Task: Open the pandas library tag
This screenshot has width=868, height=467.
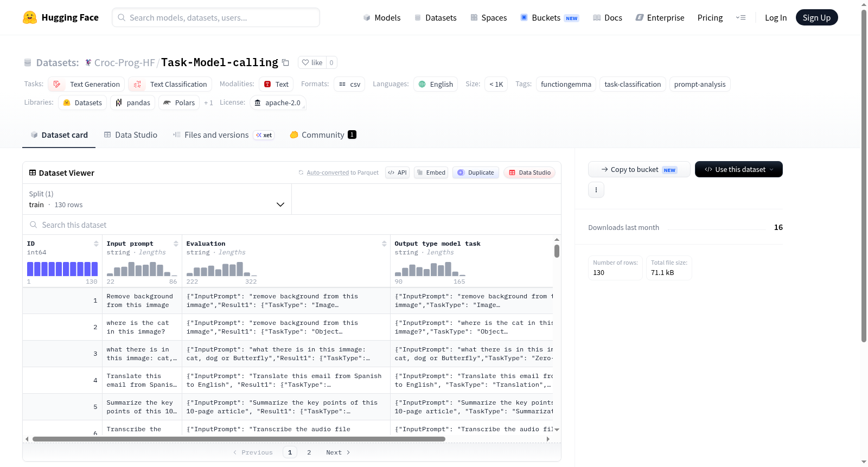Action: click(x=133, y=103)
